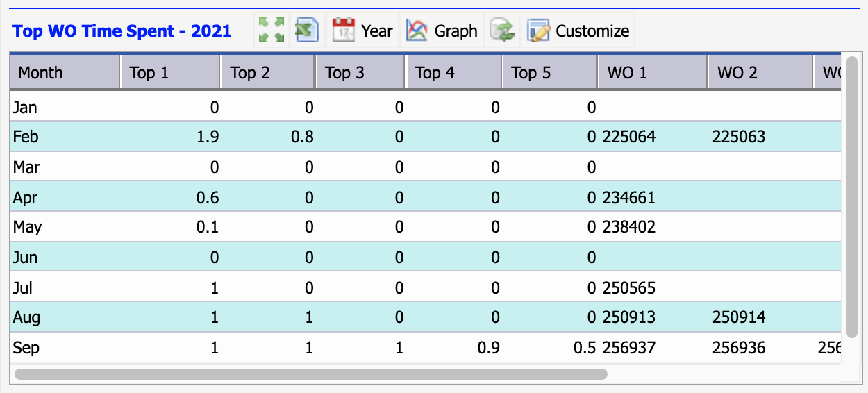This screenshot has width=868, height=393.
Task: Open the Year calendar button
Action: (x=362, y=31)
